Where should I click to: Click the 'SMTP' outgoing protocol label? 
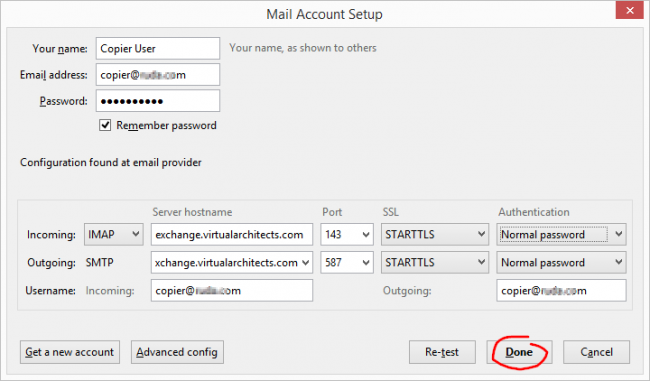point(99,262)
